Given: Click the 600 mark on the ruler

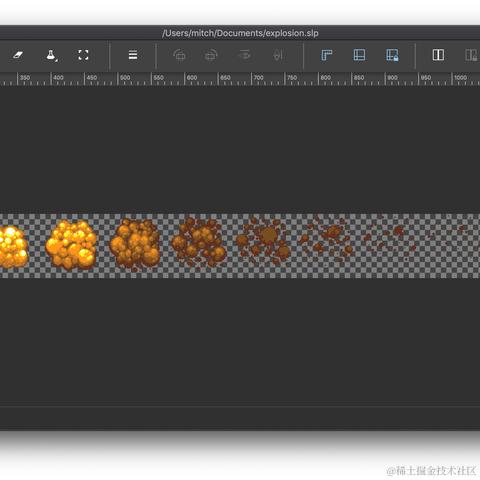Looking at the screenshot, I should coord(192,78).
